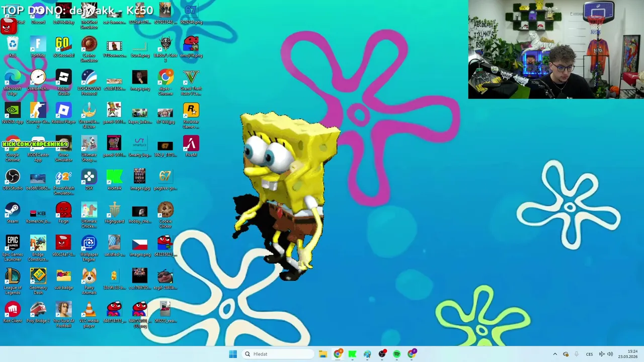Open File Explorer from the taskbar
This screenshot has height=362, width=644.
323,354
